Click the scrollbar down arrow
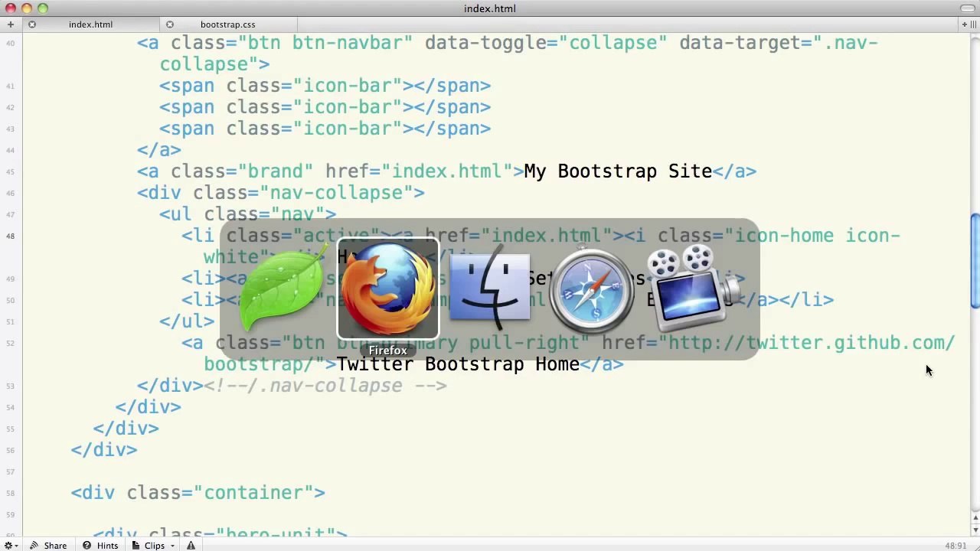Viewport: 980px width, 551px height. click(975, 530)
